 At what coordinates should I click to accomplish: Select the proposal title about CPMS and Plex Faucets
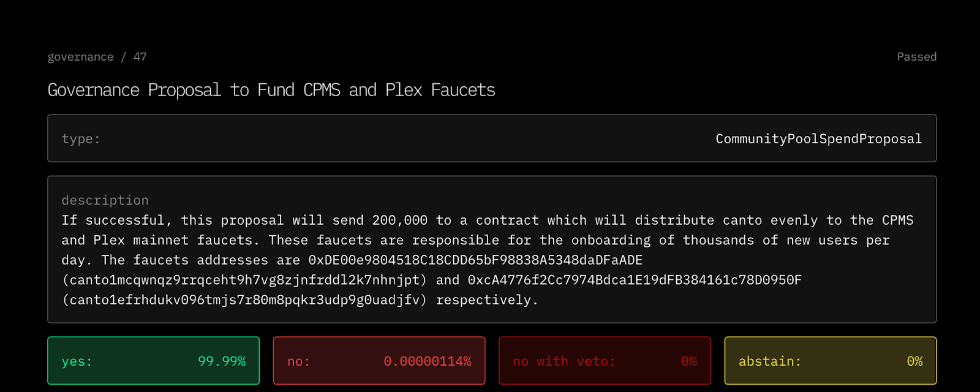pos(271,90)
